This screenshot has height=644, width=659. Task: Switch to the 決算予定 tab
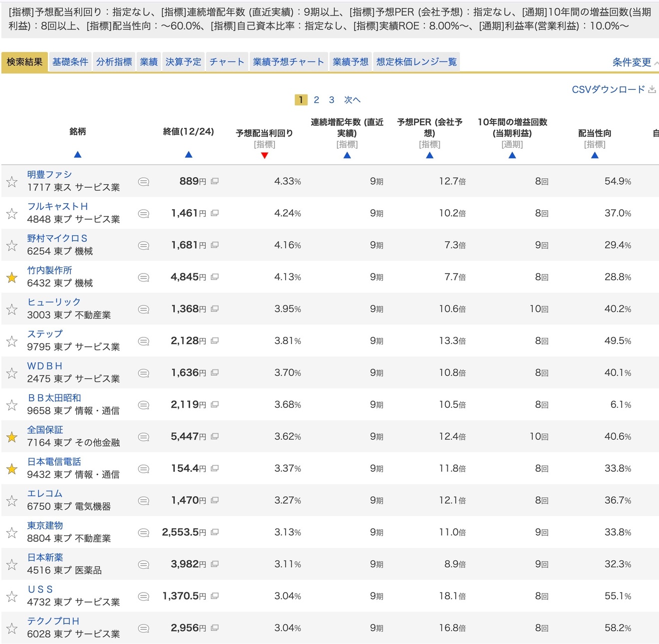click(x=184, y=62)
